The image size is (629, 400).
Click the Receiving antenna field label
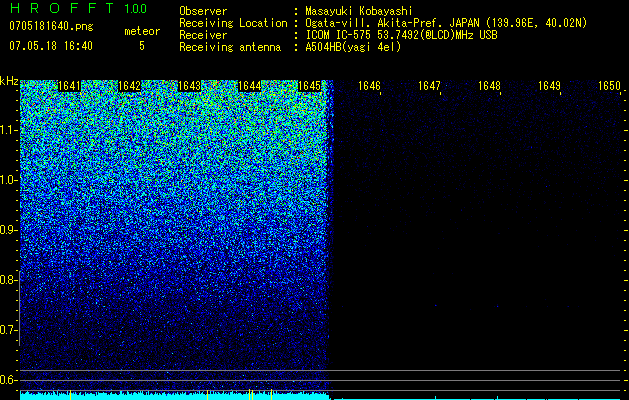click(x=230, y=47)
